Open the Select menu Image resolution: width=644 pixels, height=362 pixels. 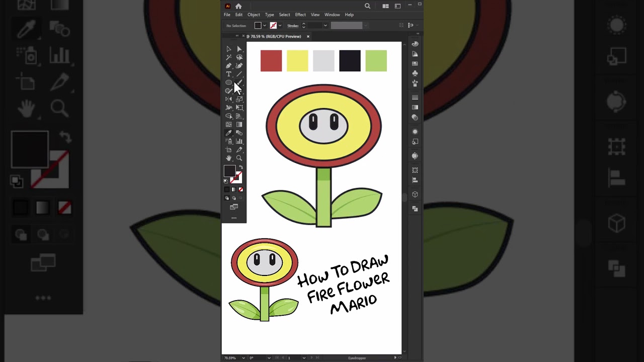(x=284, y=15)
